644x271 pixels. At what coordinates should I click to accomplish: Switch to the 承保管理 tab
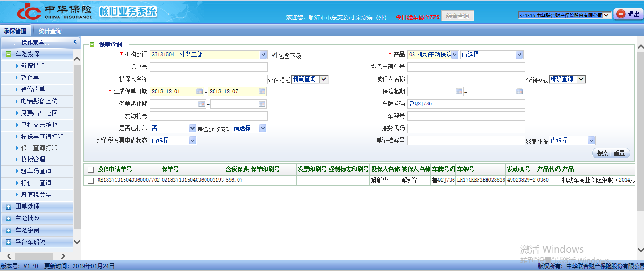click(16, 31)
